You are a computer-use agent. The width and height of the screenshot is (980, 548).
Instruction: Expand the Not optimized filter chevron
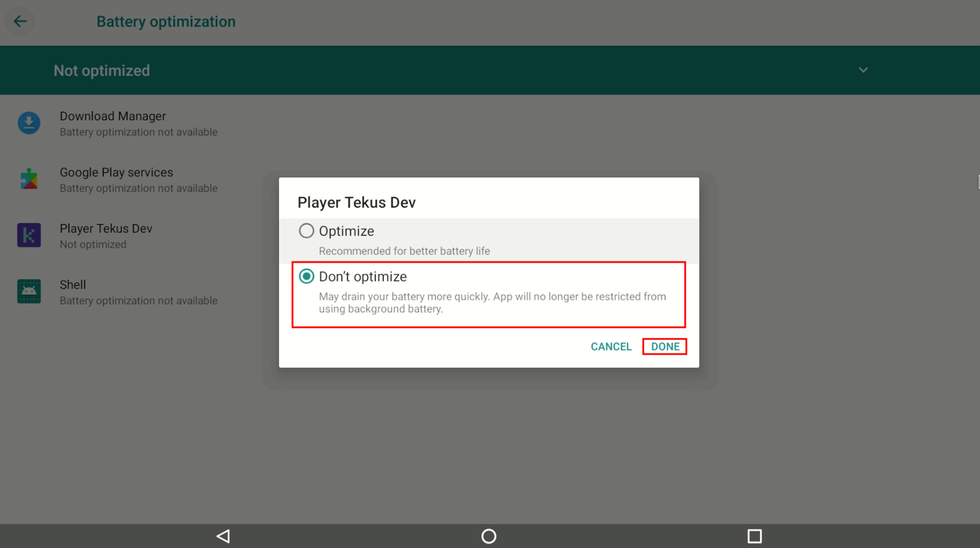[x=863, y=70]
